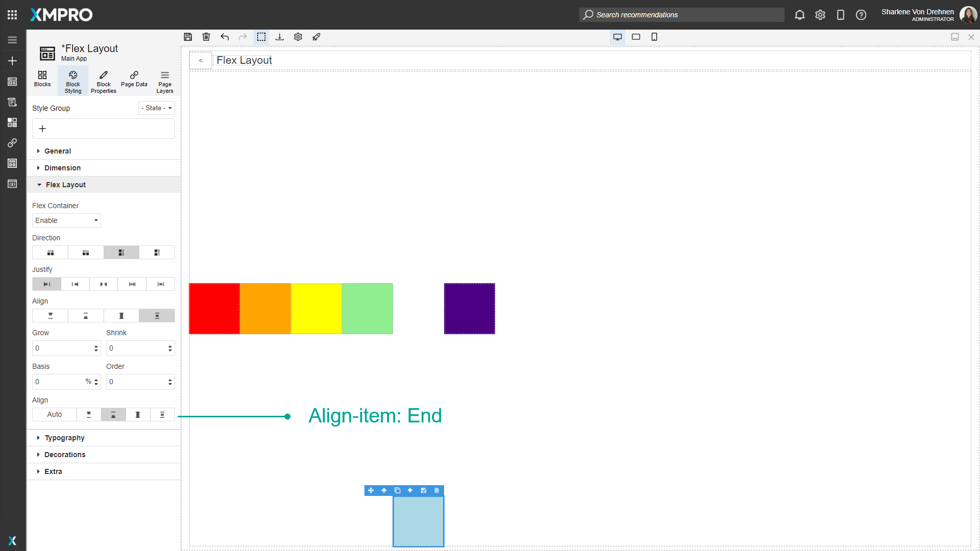This screenshot has height=551, width=980.
Task: Open the Page Data panel
Action: click(134, 81)
